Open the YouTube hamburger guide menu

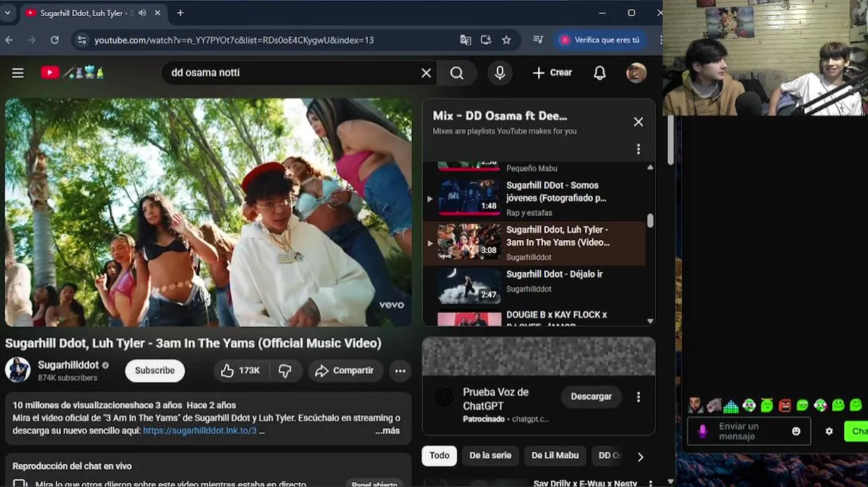tap(18, 73)
